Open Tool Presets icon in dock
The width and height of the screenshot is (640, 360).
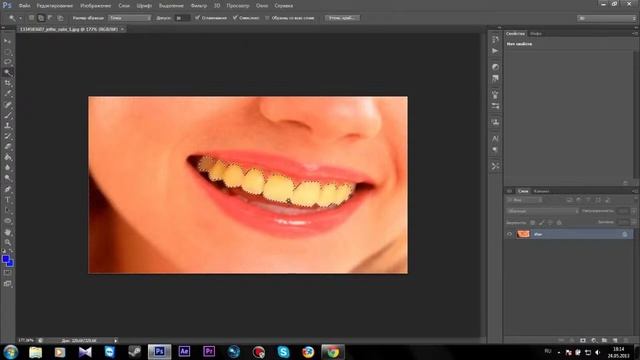click(x=495, y=166)
